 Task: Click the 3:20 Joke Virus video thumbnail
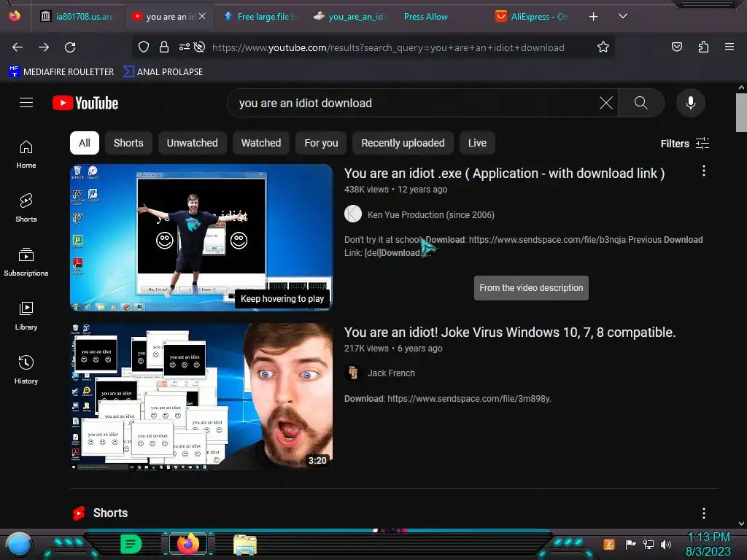pos(201,397)
